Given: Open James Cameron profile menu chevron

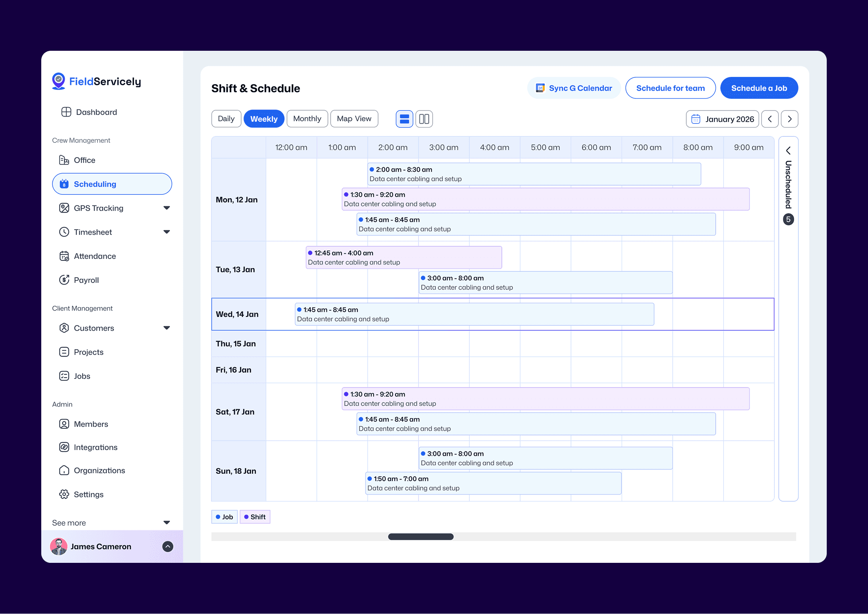Looking at the screenshot, I should click(168, 547).
